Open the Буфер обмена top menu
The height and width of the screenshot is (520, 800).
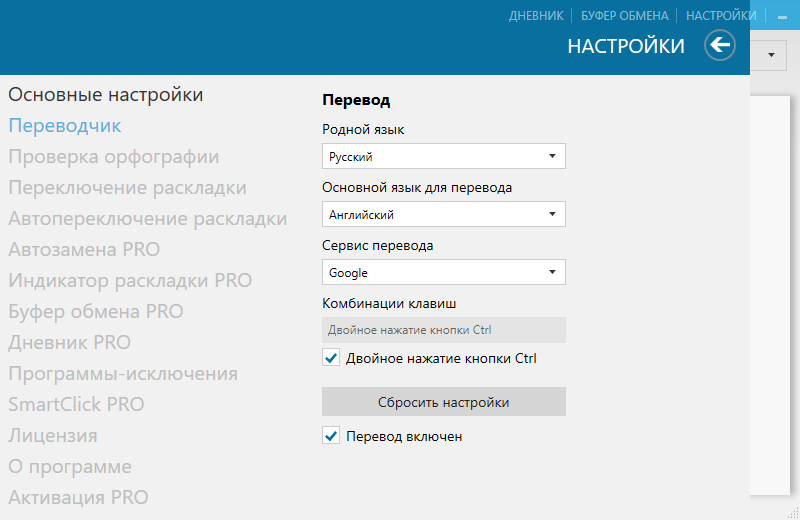tap(624, 16)
